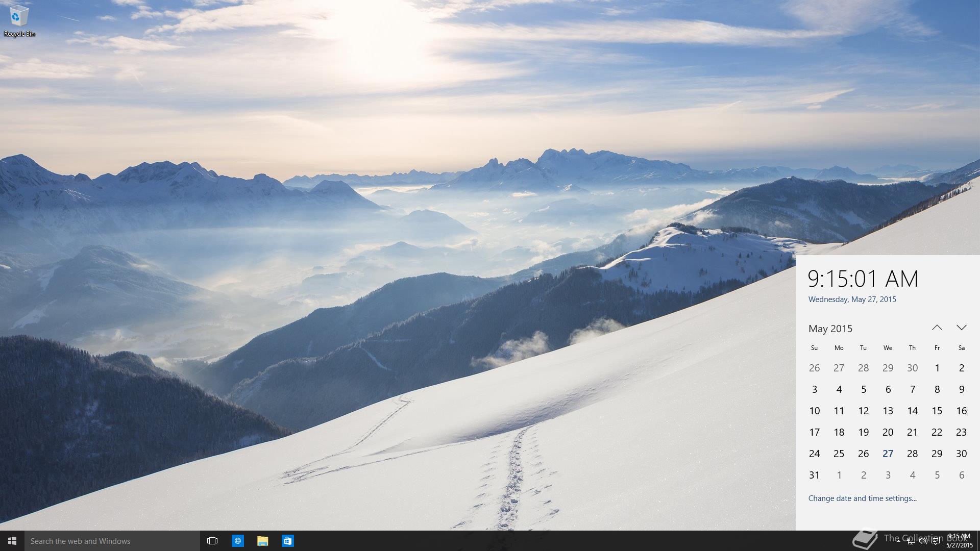Select today's date 27 in calendar

click(888, 454)
